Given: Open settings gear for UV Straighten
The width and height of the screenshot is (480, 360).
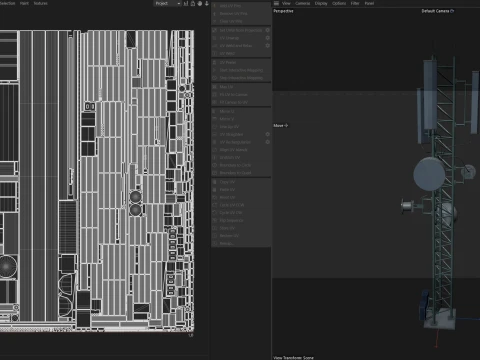Looking at the screenshot, I should pyautogui.click(x=267, y=134).
